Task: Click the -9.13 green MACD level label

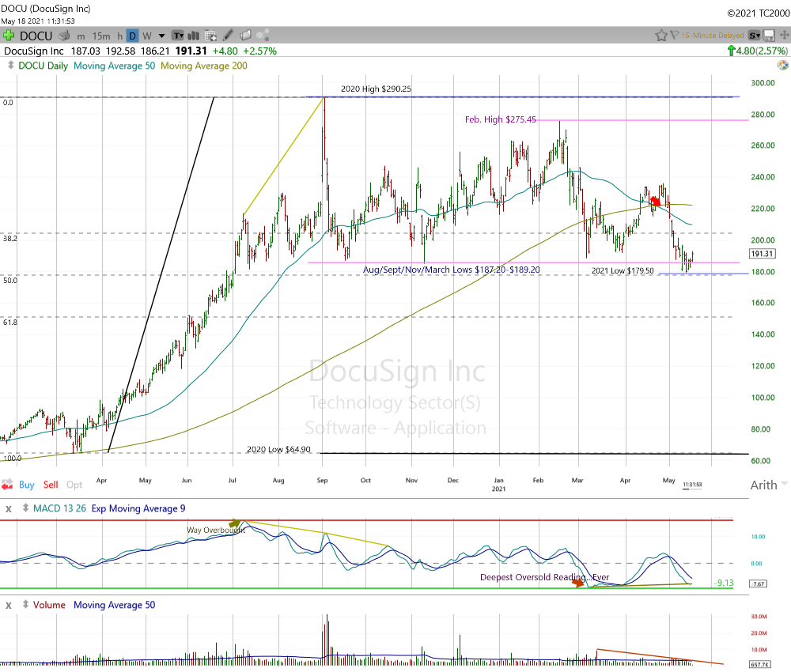Action: point(724,583)
